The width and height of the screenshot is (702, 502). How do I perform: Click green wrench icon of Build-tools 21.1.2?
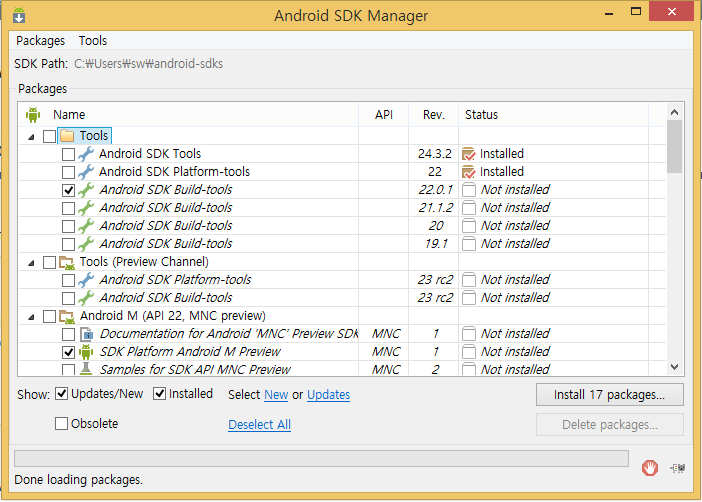86,208
